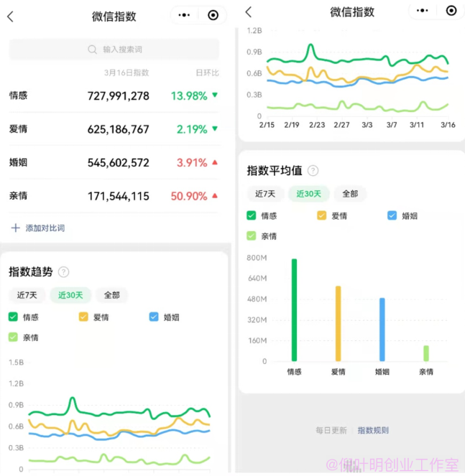Viewport: 465px width, 476px height.
Task: Go back using left screen back arrow
Action: 10,17
